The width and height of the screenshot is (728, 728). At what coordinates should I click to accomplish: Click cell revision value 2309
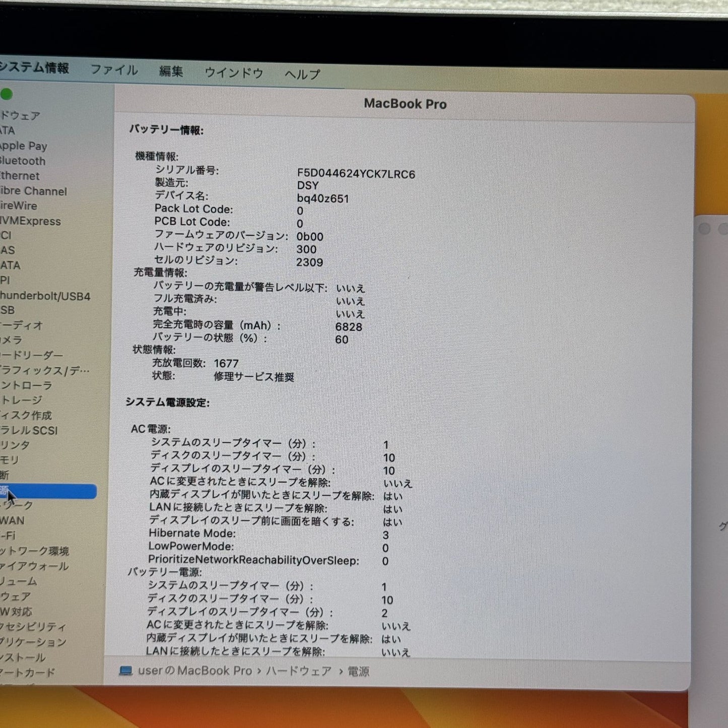[x=309, y=262]
